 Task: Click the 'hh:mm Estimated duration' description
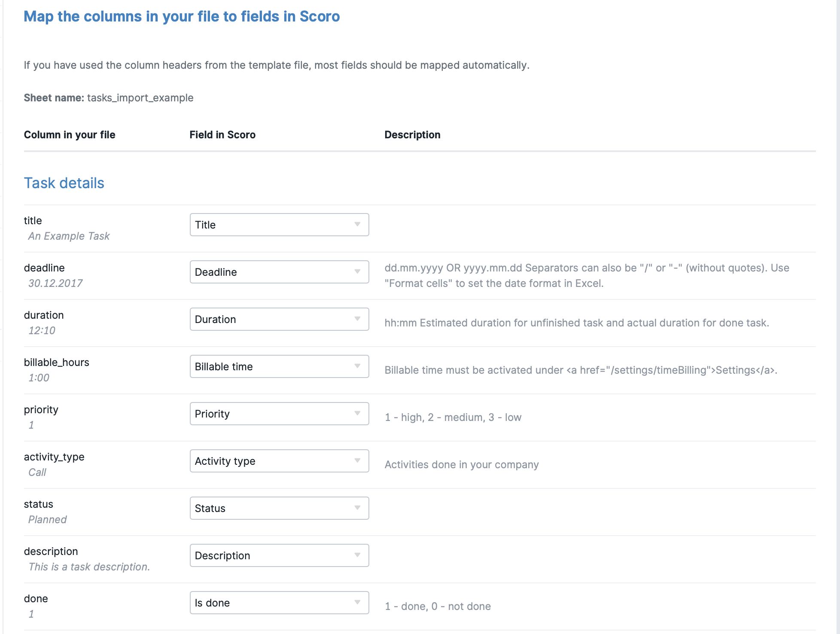point(577,323)
